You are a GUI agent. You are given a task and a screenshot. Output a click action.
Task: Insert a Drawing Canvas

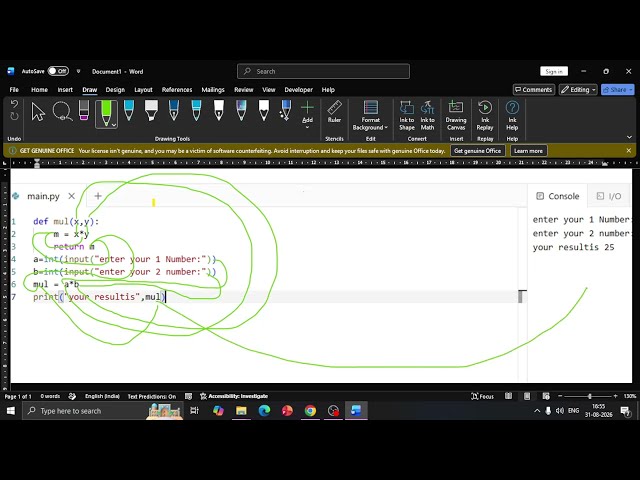pos(456,116)
